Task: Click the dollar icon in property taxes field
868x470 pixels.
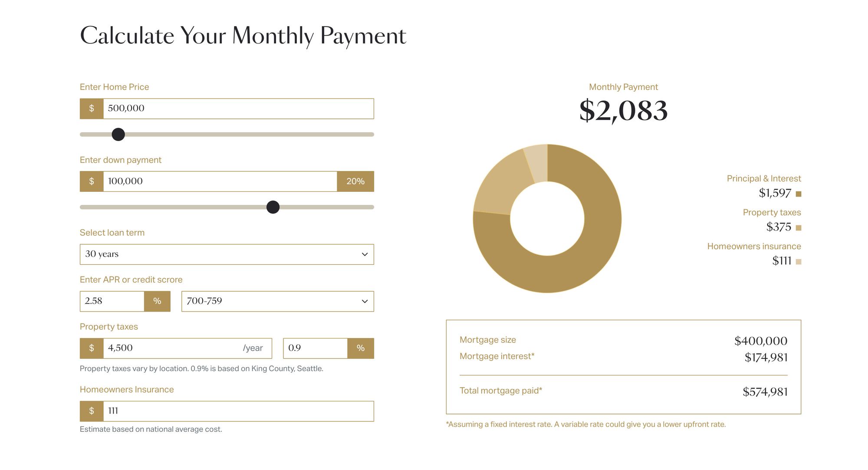Action: coord(92,348)
